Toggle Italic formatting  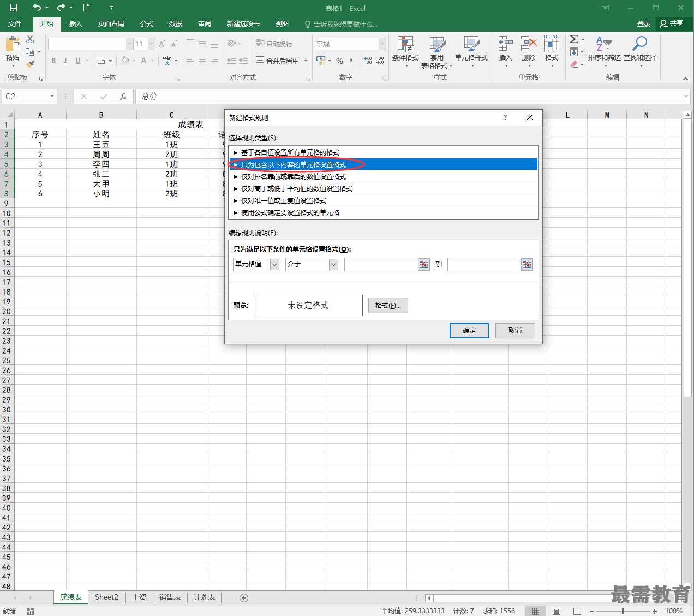tap(65, 61)
